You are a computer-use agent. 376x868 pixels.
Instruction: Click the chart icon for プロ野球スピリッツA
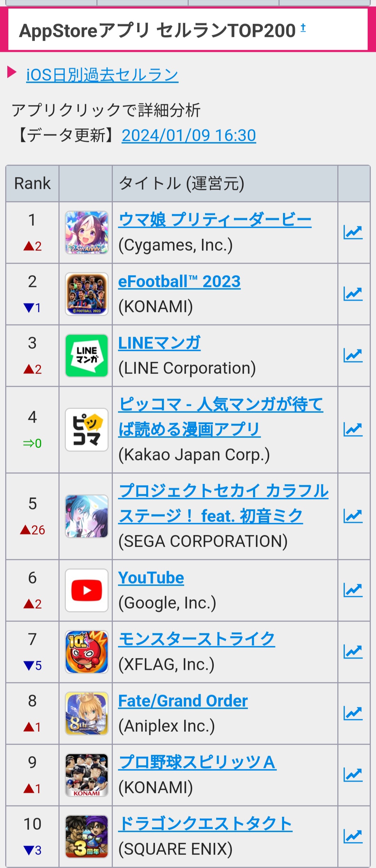click(x=353, y=775)
